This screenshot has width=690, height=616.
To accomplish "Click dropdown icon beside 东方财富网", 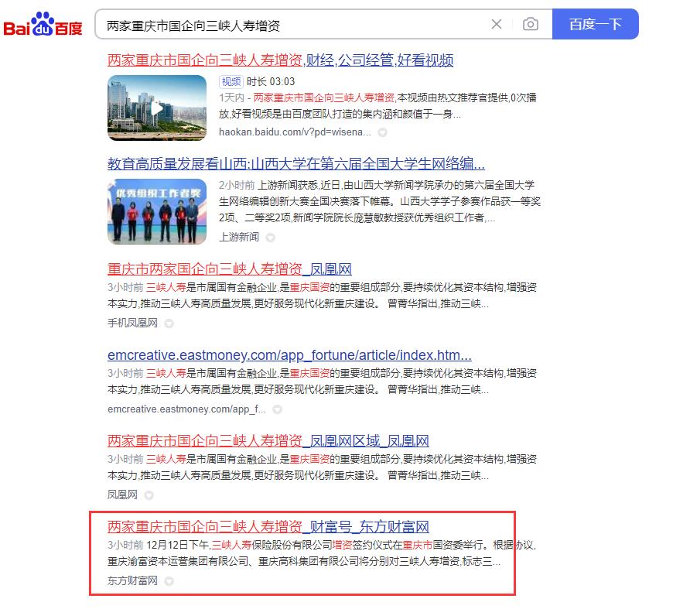I will 169,581.
